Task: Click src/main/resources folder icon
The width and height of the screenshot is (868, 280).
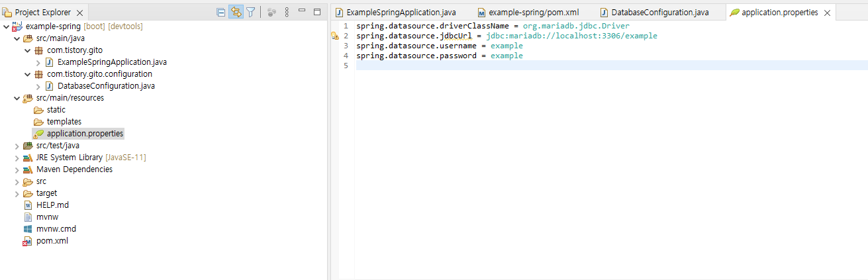Action: [28, 98]
